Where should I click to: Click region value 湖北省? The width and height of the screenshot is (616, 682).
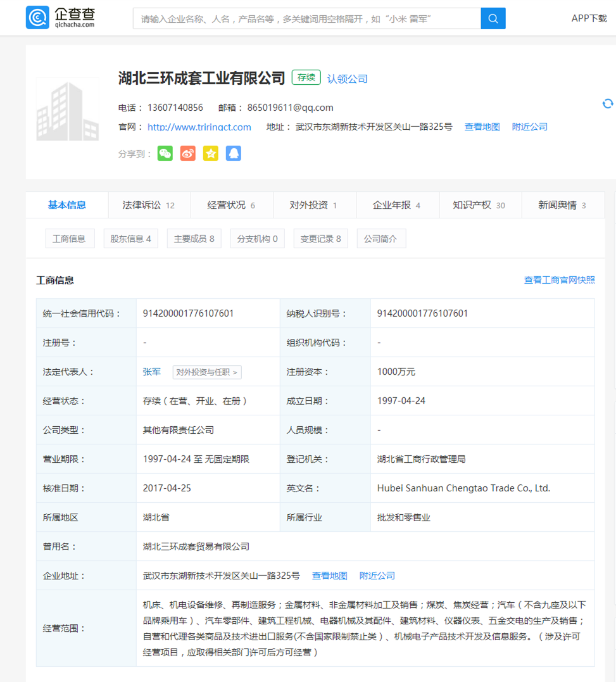pos(156,517)
